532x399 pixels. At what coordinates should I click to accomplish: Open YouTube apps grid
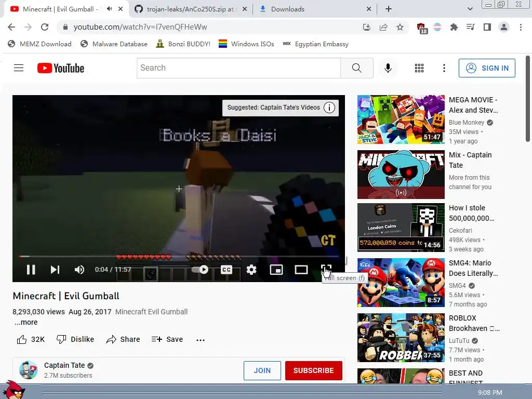click(x=419, y=68)
